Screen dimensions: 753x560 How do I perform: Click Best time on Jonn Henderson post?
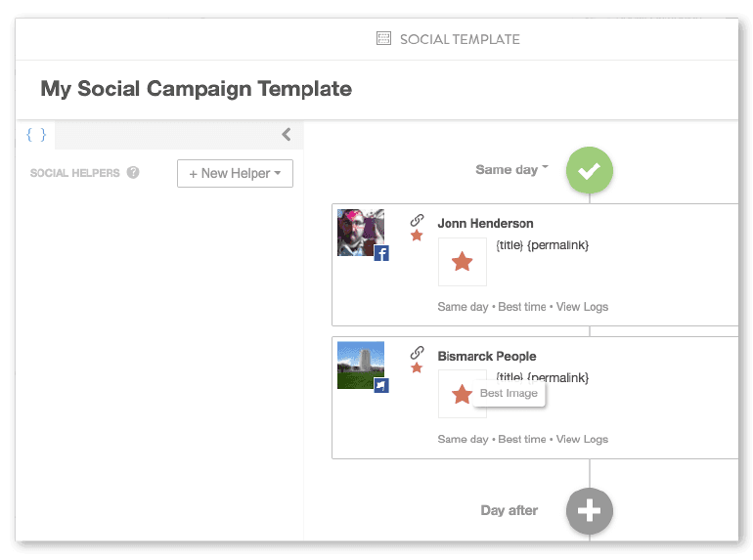coord(522,307)
